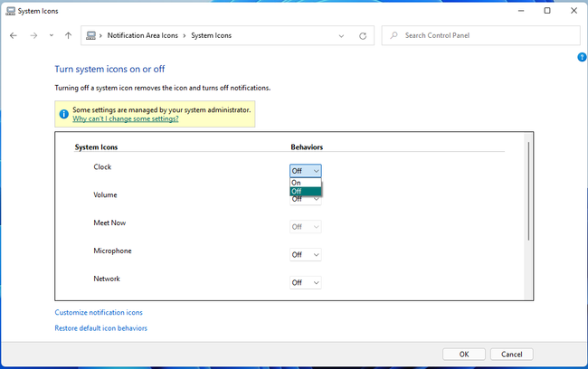Viewport: 588px width, 369px height.
Task: Click the Meet Now row label
Action: (x=109, y=222)
